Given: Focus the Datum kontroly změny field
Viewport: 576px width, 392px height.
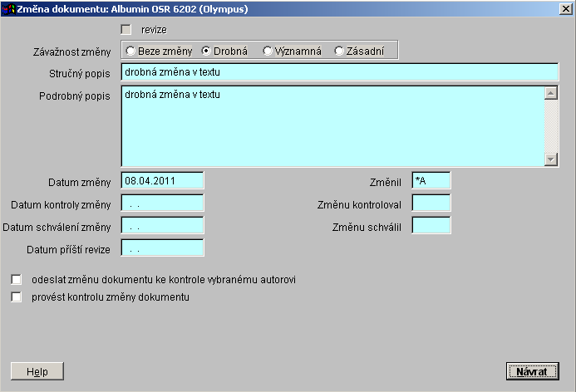Looking at the screenshot, I should (x=162, y=203).
